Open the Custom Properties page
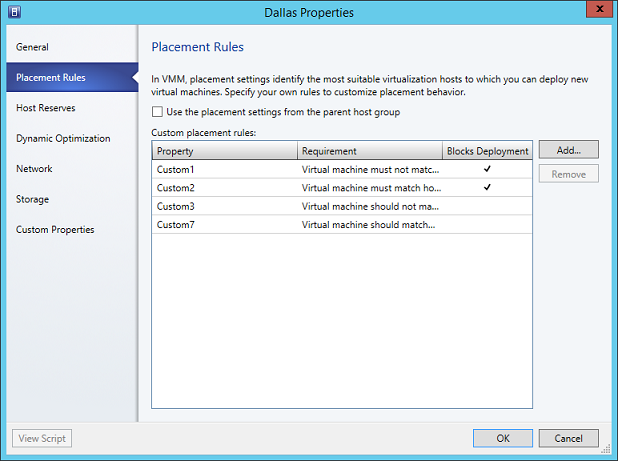 tap(56, 230)
